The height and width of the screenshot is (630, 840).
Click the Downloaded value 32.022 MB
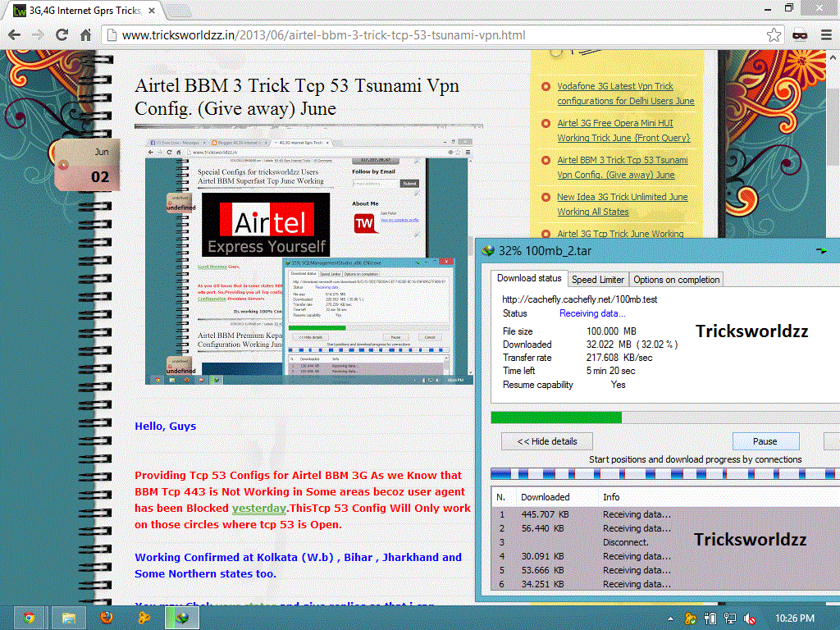pos(632,345)
